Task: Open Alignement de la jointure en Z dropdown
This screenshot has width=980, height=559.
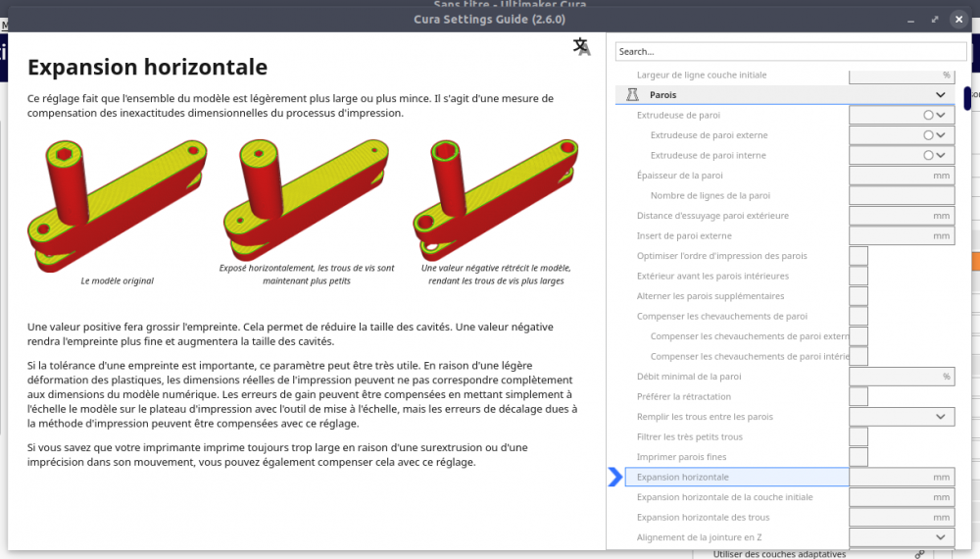Action: point(902,537)
